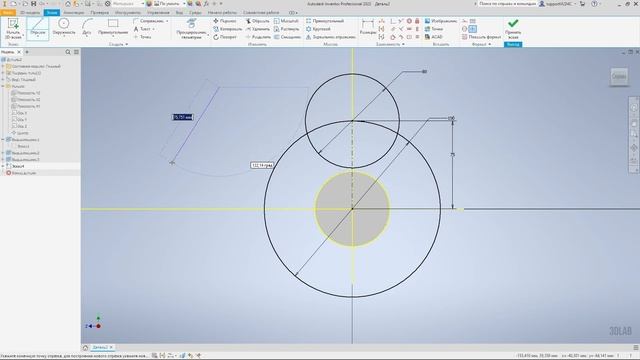Click the Mirror (Зеркальное отражение) tool
Viewport: 640px width, 360px height.
point(331,37)
